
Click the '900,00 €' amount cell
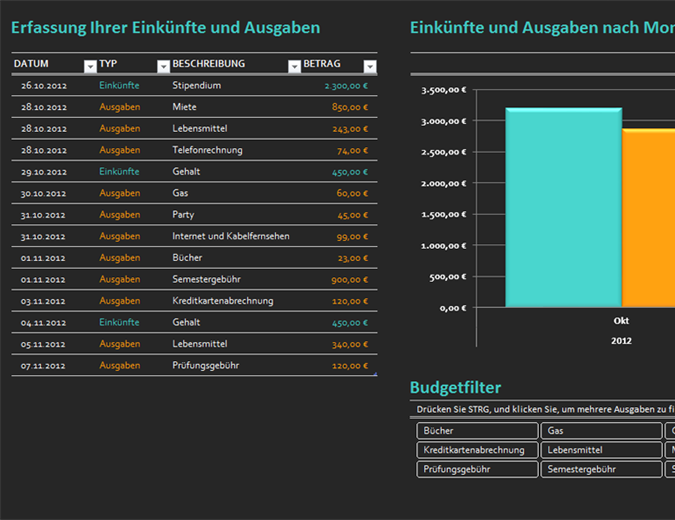click(x=350, y=279)
